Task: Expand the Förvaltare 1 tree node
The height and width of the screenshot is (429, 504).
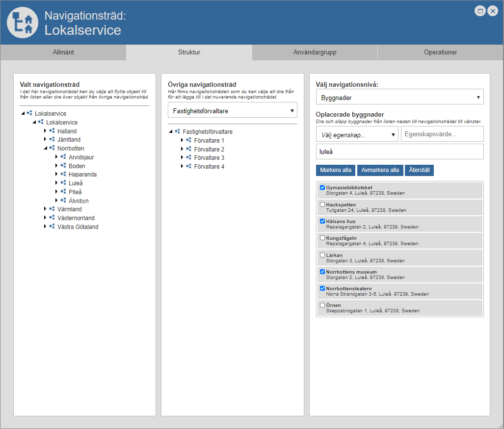Action: [182, 140]
